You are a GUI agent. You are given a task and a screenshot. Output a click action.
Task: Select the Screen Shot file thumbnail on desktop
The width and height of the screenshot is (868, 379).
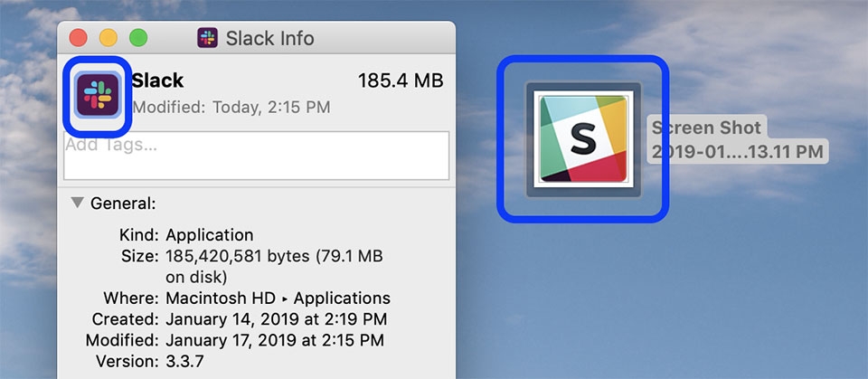click(x=583, y=139)
